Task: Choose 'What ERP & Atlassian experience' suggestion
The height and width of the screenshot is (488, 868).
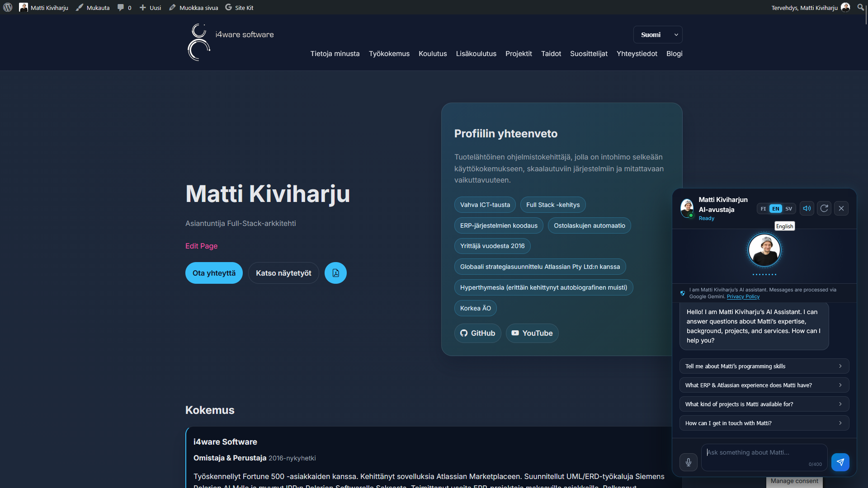Action: 764,385
